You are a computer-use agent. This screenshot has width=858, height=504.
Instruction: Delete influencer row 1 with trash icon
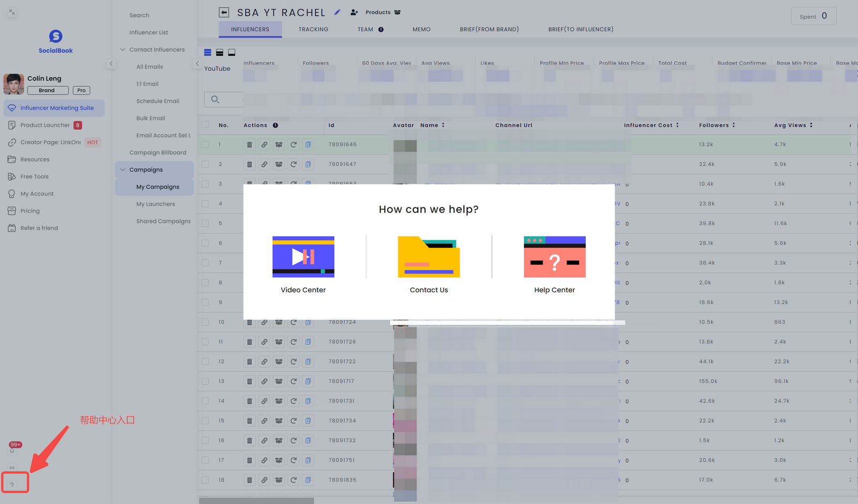(249, 145)
